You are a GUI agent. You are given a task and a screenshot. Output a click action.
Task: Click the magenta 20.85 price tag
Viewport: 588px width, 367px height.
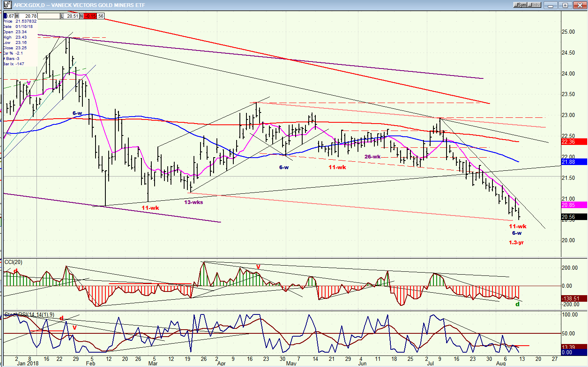pos(573,205)
